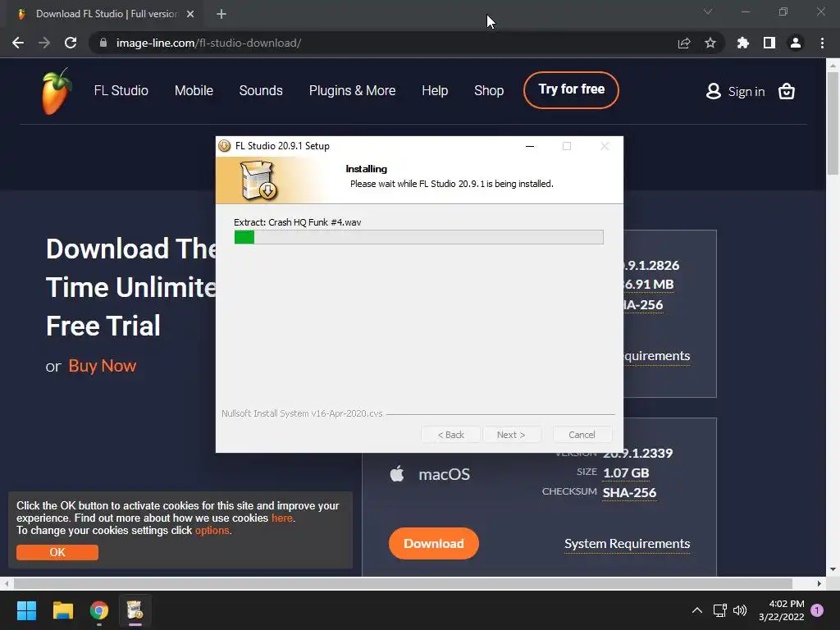Open the Sounds nav item
Viewport: 840px width, 630px height.
(x=261, y=90)
